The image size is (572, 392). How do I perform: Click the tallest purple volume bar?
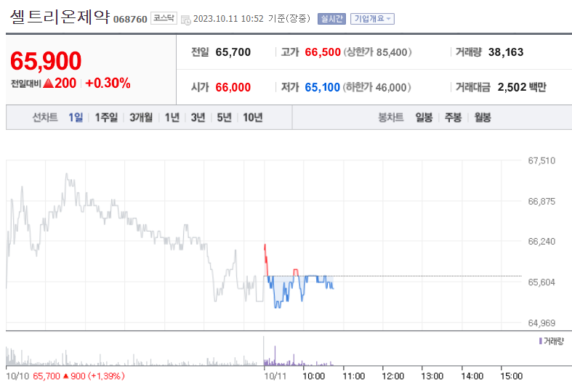(x=275, y=356)
